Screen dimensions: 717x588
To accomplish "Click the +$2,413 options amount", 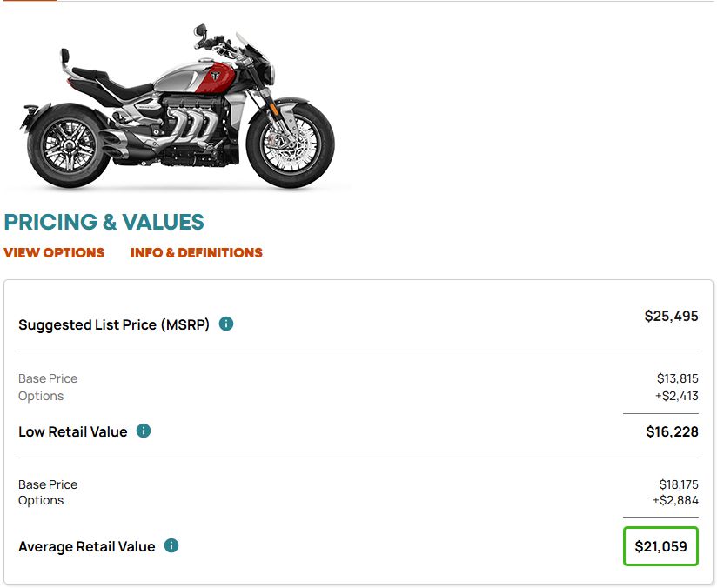I will [x=676, y=396].
